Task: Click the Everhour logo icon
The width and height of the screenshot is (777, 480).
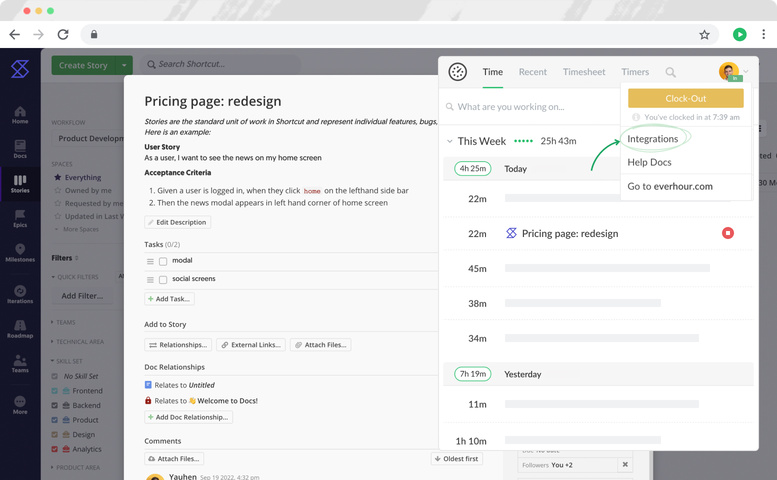Action: click(457, 72)
